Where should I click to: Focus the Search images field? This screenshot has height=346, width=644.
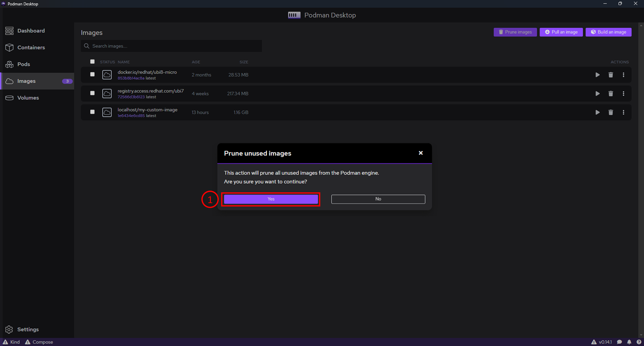171,46
